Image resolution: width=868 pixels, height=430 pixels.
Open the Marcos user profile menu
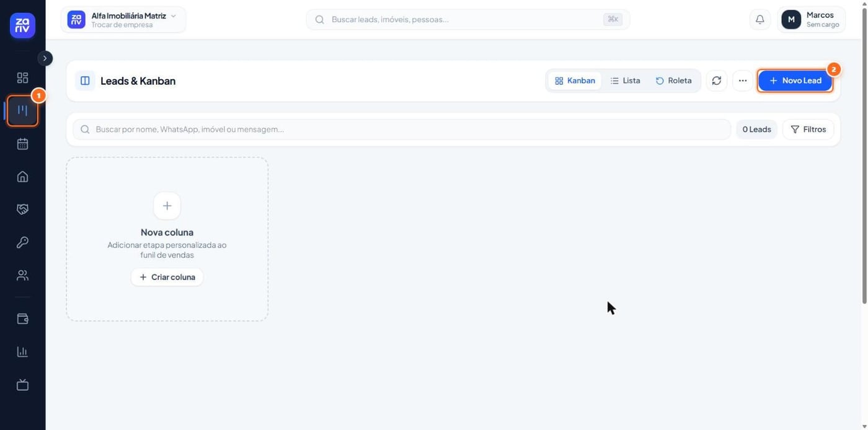click(x=812, y=19)
